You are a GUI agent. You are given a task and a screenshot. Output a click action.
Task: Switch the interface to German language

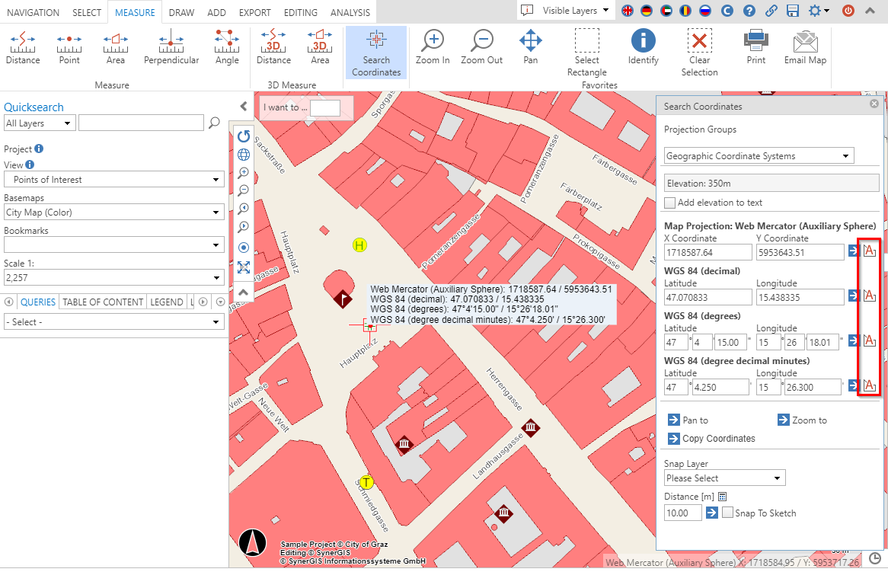[x=646, y=11]
